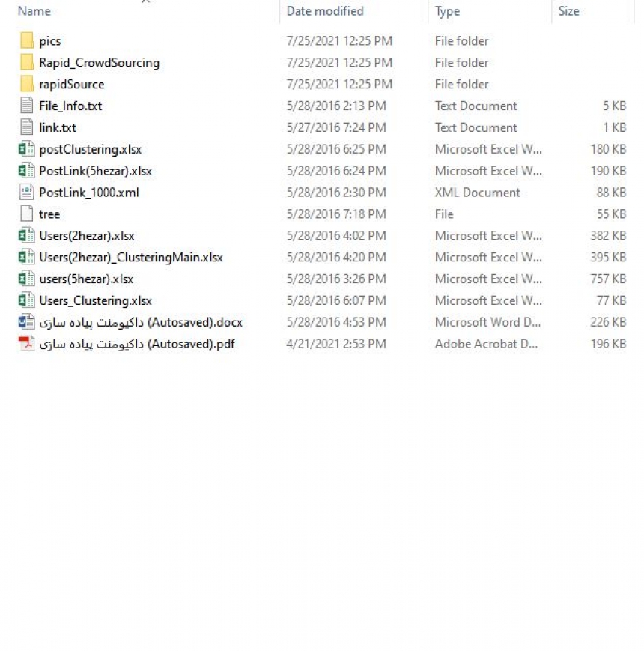The image size is (644, 651).
Task: Select the users(5hezar).xlsx file name
Action: 86,279
